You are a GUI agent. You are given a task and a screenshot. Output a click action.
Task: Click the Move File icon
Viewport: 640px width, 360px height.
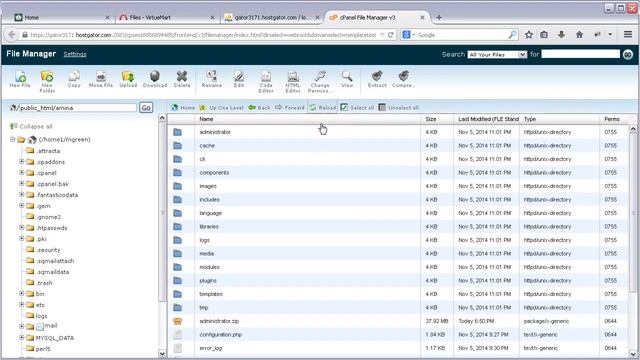coord(101,79)
